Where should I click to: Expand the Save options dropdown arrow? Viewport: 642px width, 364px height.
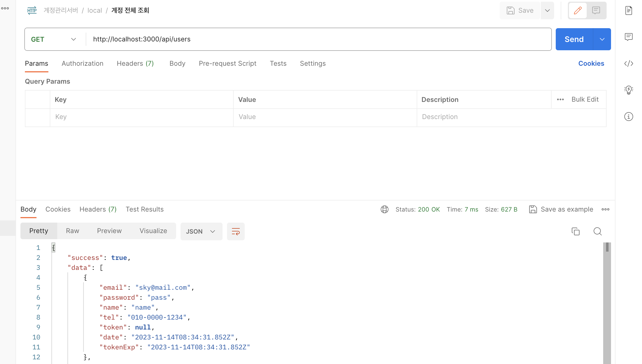coord(547,10)
